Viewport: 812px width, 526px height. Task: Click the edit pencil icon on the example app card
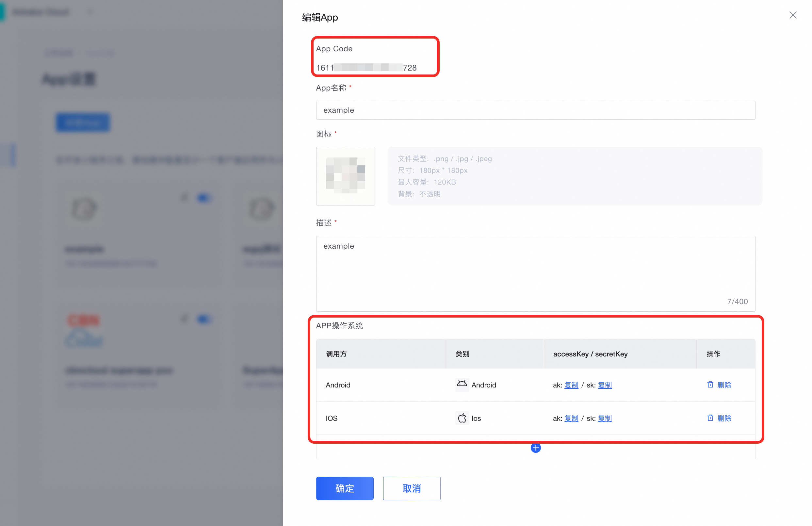(184, 197)
